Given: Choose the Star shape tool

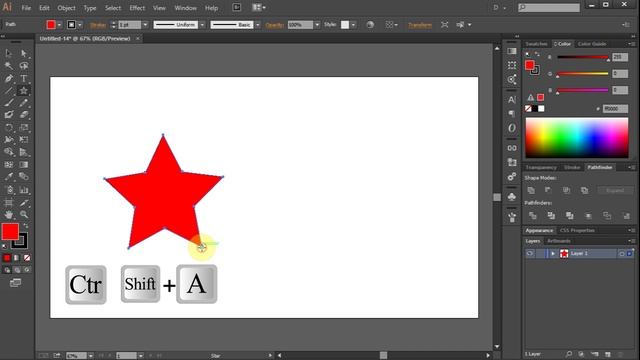Looking at the screenshot, I should click(24, 91).
